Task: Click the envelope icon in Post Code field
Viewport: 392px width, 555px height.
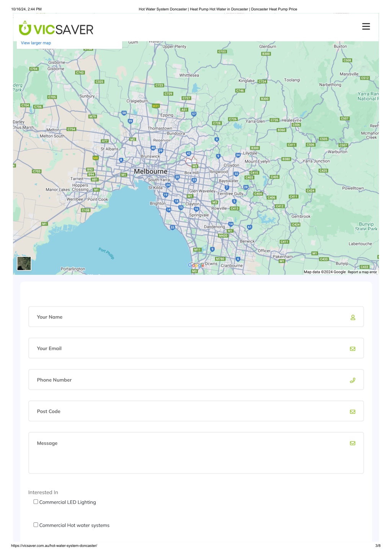Action: click(353, 412)
